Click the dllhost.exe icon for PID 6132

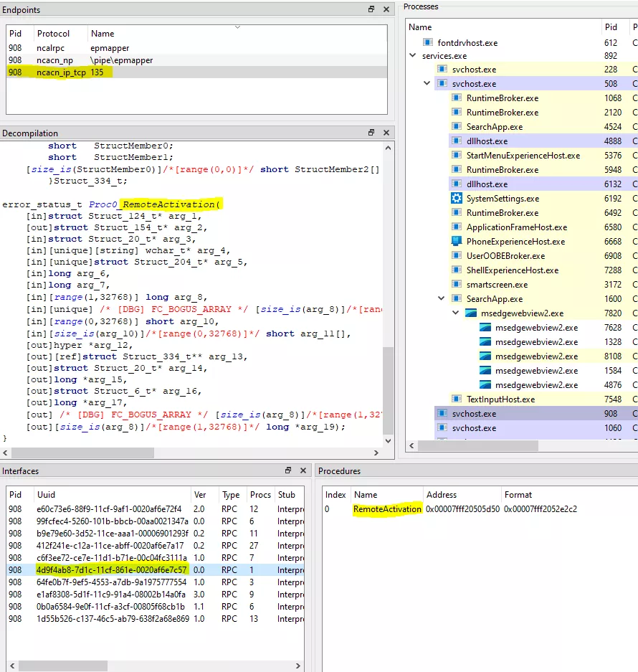click(457, 184)
